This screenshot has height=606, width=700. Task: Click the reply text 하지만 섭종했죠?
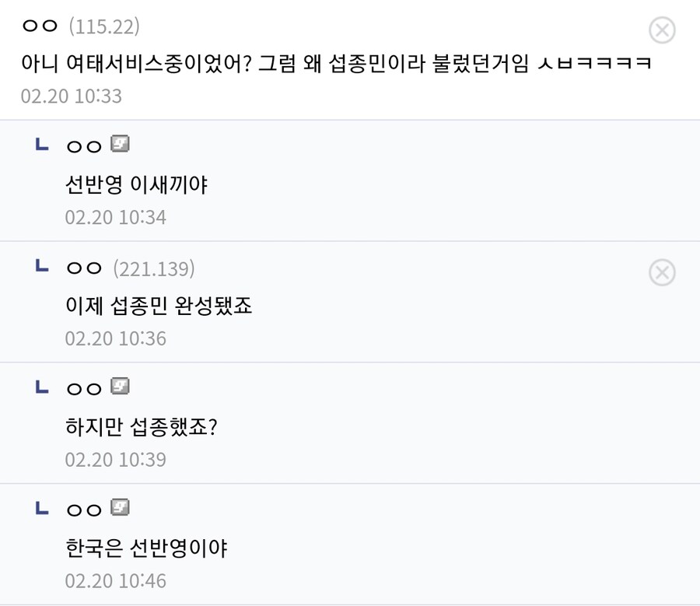coord(142,426)
